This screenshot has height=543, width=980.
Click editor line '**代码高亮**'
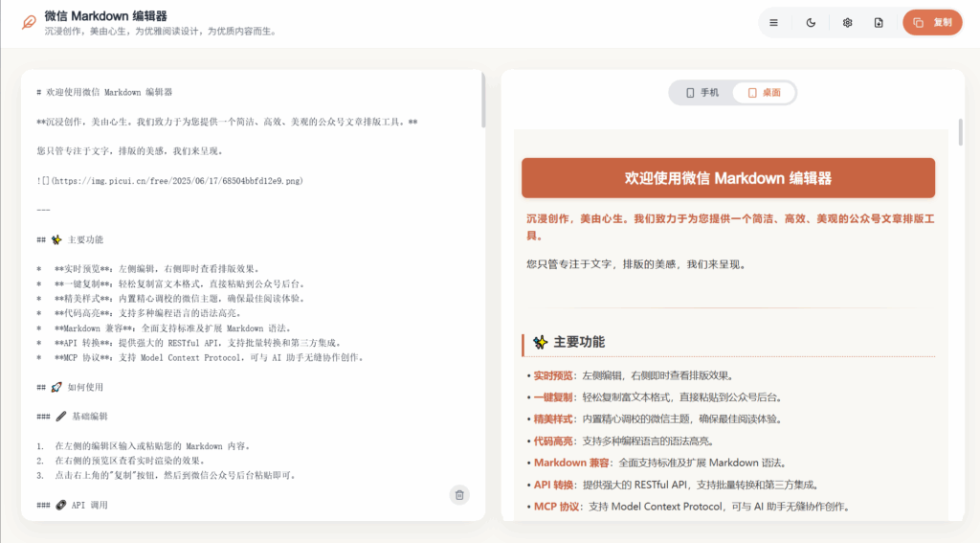point(139,313)
